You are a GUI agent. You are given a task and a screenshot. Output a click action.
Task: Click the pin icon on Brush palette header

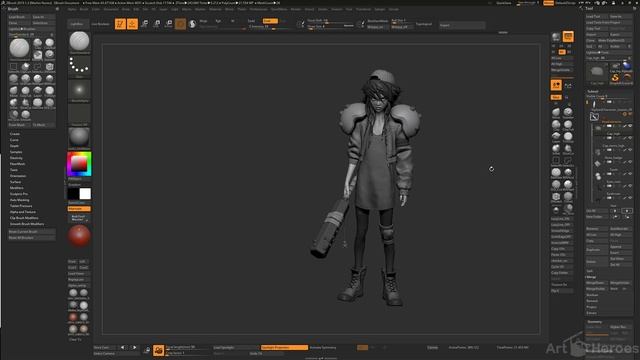(57, 9)
